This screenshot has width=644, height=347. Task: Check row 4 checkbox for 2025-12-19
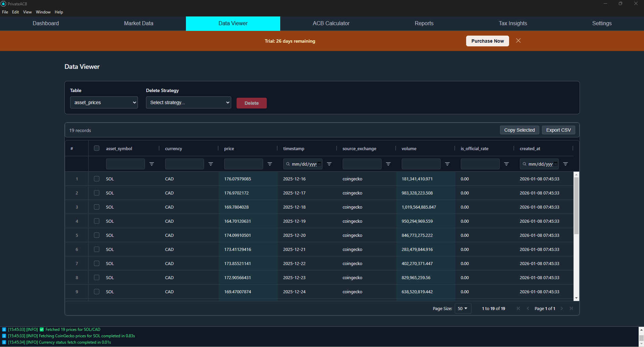pos(97,221)
